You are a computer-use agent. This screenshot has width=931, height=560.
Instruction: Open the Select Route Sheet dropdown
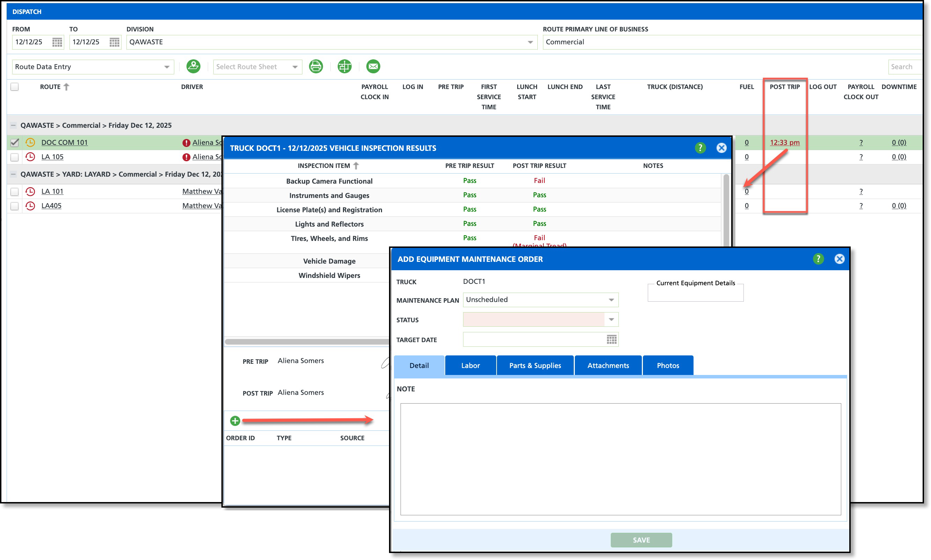295,67
